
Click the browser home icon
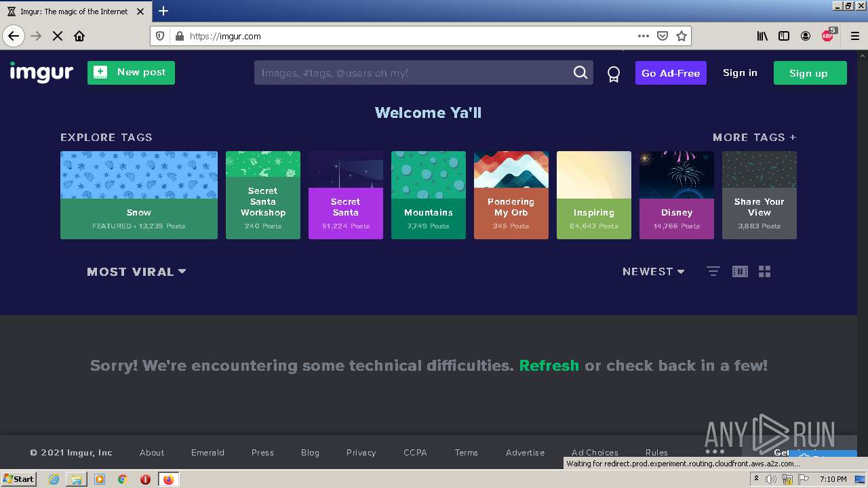(79, 36)
